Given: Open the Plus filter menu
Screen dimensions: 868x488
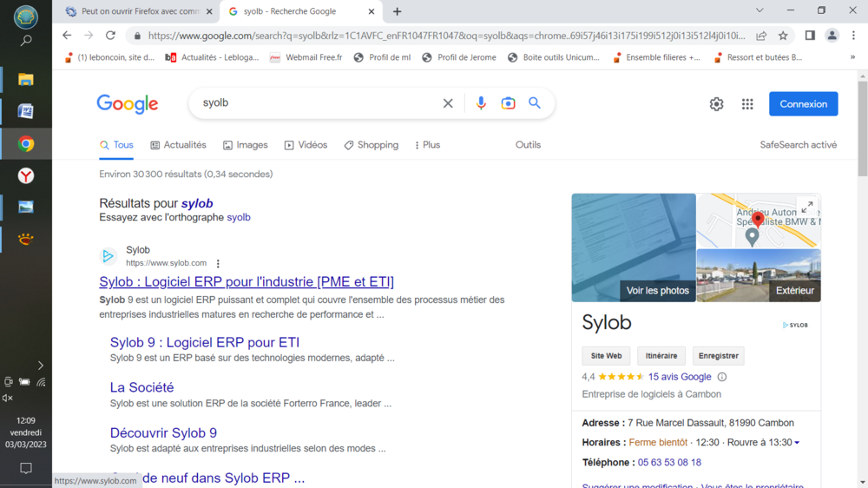Looking at the screenshot, I should [x=427, y=145].
